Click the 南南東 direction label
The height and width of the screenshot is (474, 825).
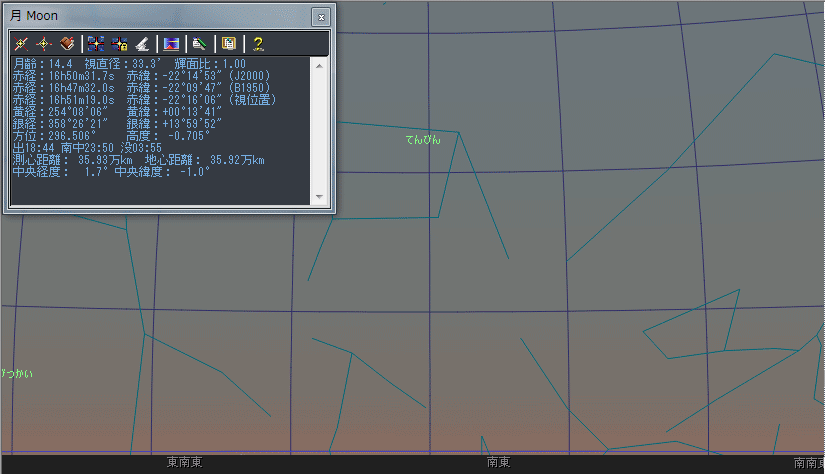808,462
